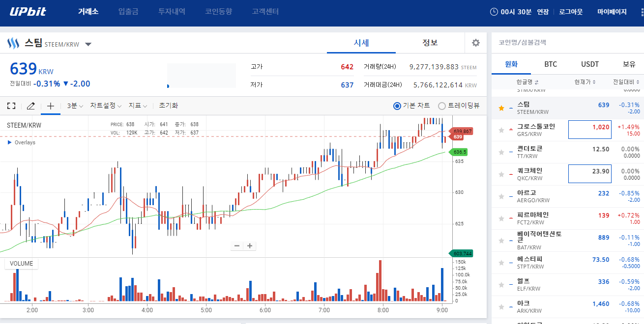
Task: Select 에스티피 STPT/KRW row
Action: [568, 263]
